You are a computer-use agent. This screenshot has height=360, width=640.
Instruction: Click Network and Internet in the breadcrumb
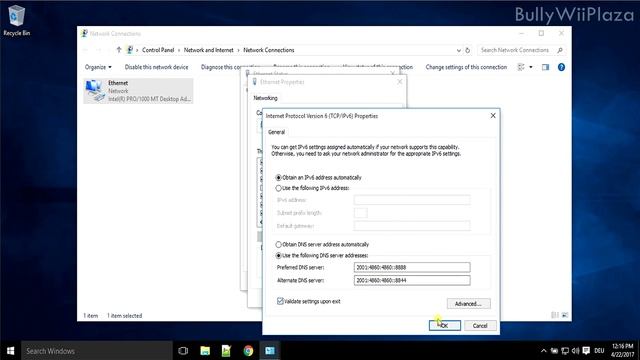point(209,50)
